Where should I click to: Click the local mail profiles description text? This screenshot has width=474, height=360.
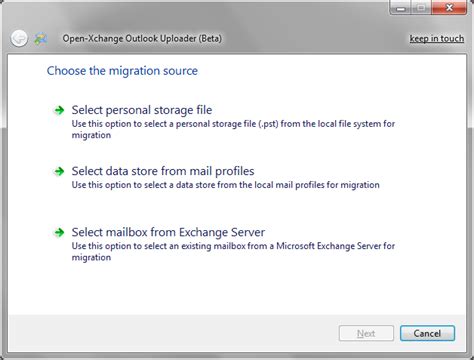pyautogui.click(x=225, y=185)
